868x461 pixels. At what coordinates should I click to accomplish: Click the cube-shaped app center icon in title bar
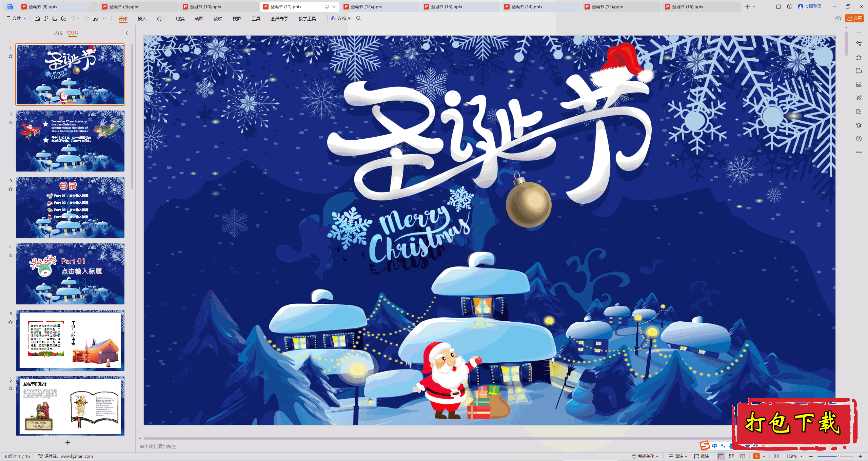click(x=790, y=6)
